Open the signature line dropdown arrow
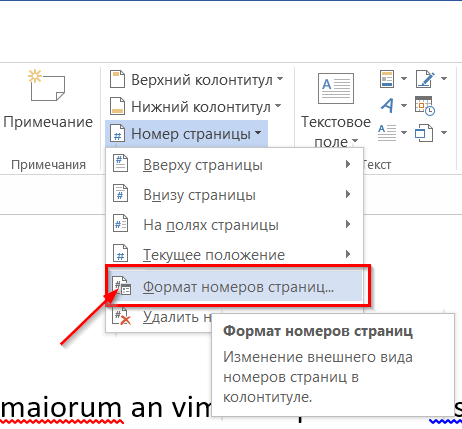The height and width of the screenshot is (429, 462). (444, 79)
